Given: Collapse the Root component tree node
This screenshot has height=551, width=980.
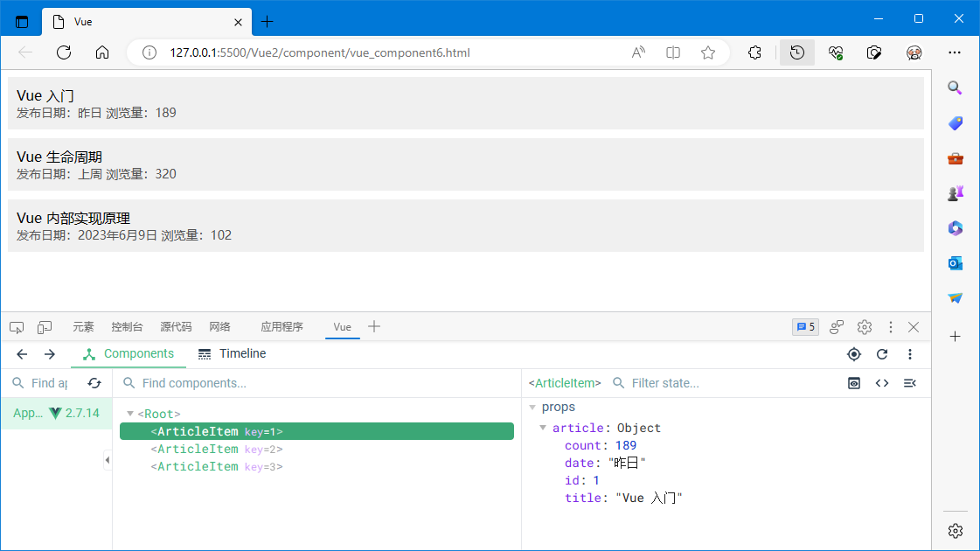Looking at the screenshot, I should click(x=130, y=414).
